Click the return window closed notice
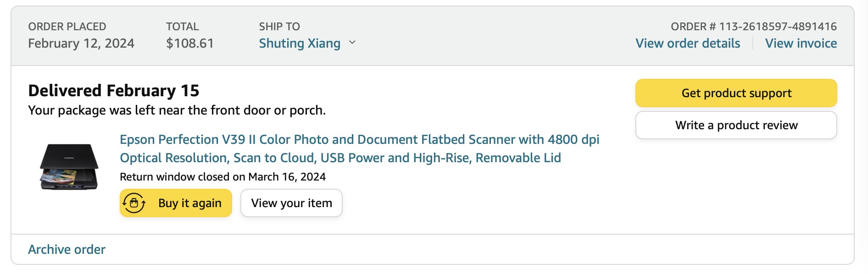 pyautogui.click(x=223, y=177)
